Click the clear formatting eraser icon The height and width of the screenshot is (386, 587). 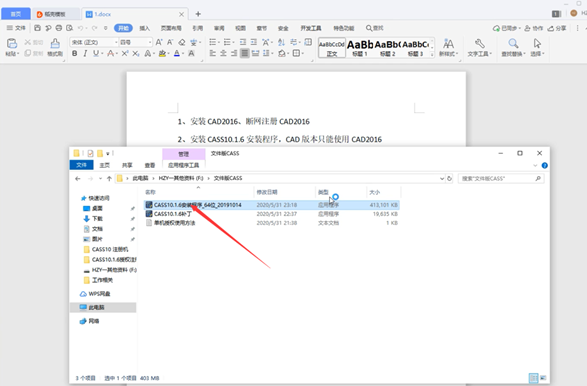pyautogui.click(x=182, y=42)
